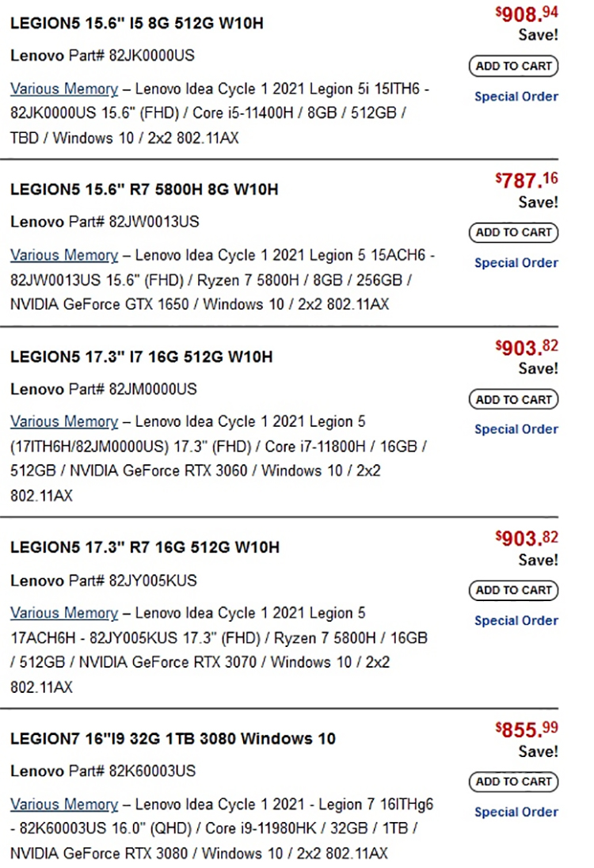Open Various Memory link for 82JW0013US
Image resolution: width=594 pixels, height=868 pixels.
coord(64,256)
